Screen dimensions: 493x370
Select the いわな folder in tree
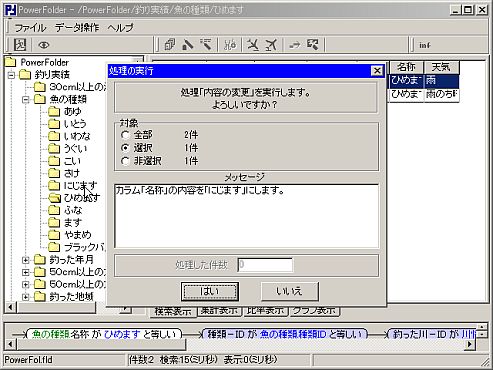click(77, 136)
